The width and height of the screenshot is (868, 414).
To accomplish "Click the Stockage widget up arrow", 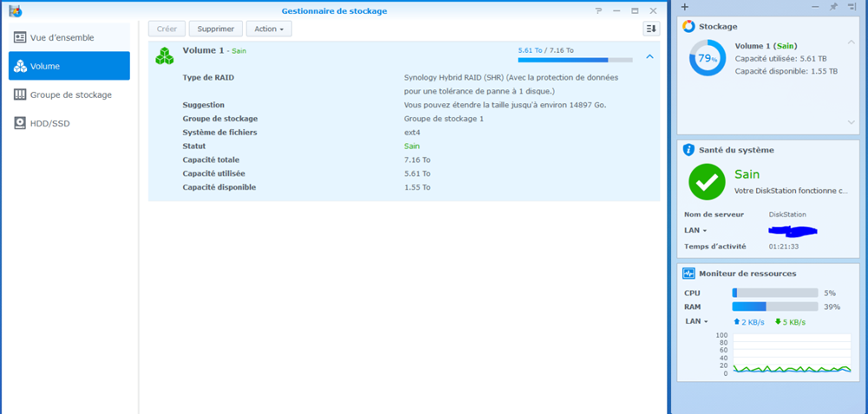I will [852, 42].
